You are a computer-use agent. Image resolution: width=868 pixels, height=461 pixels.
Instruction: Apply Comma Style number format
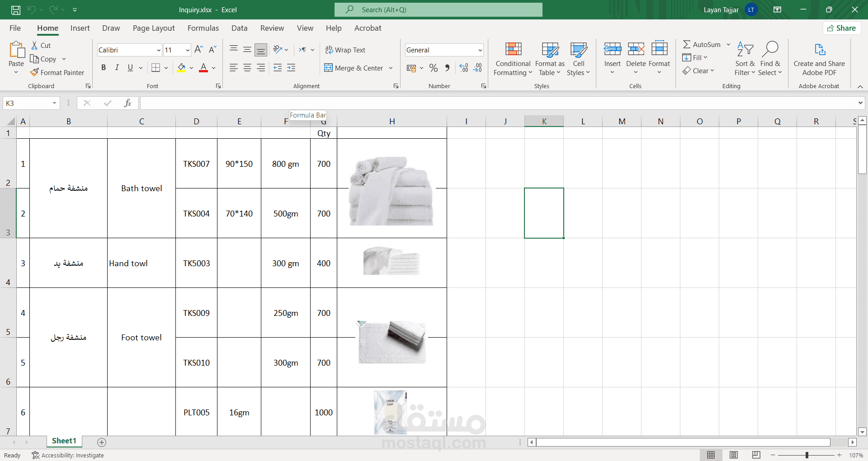(x=447, y=68)
